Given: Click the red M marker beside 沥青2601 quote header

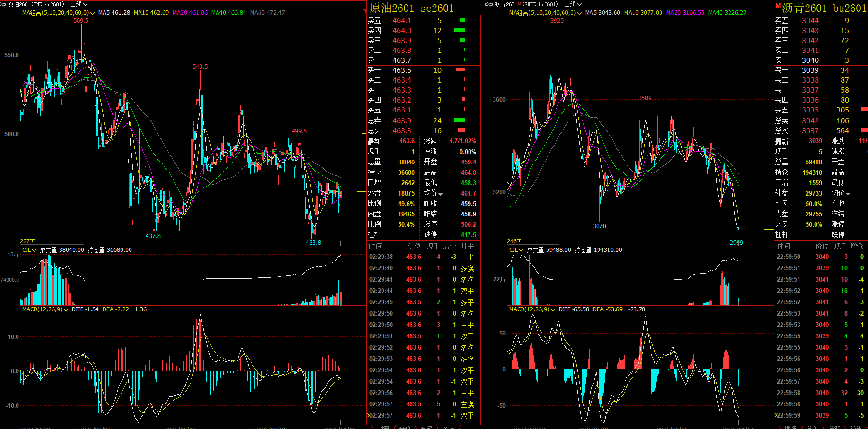Looking at the screenshot, I should pyautogui.click(x=778, y=6).
